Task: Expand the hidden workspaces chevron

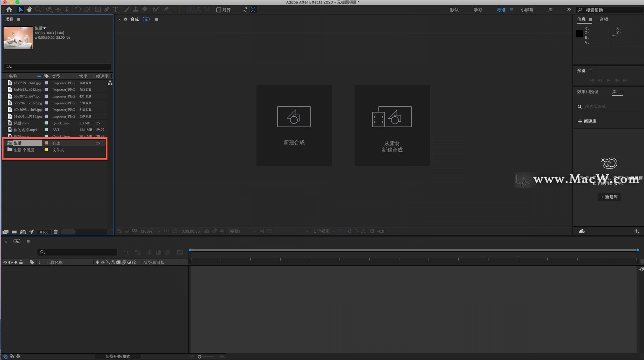Action: pos(569,9)
